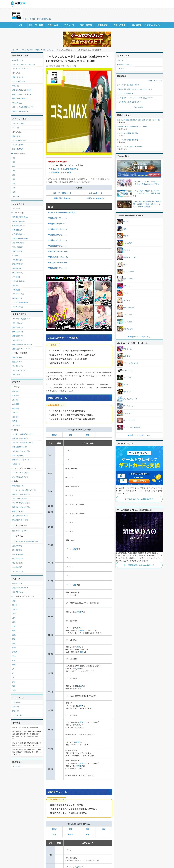Open the モンスト game icon
Viewport: 174px width, 868px height.
coord(120,293)
